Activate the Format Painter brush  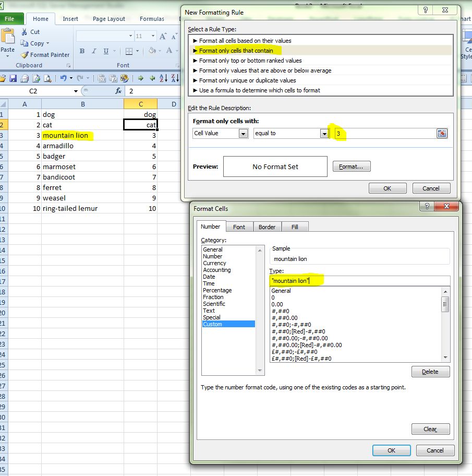(x=25, y=55)
